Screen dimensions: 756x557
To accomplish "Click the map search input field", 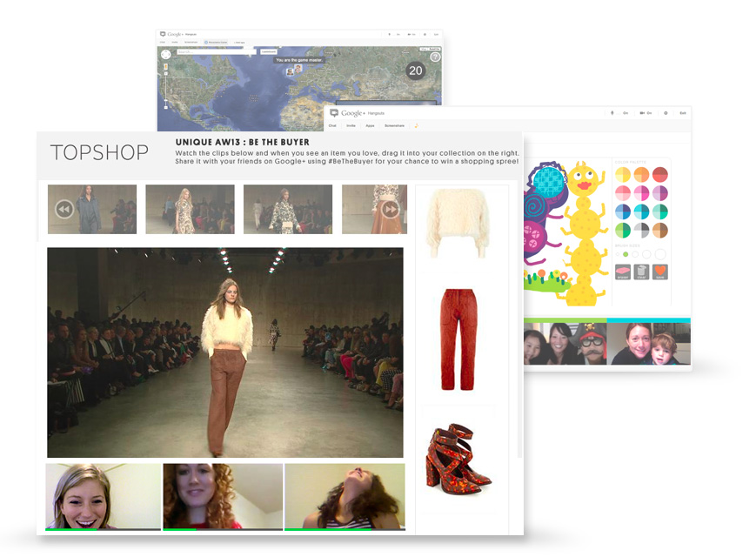I will point(214,52).
